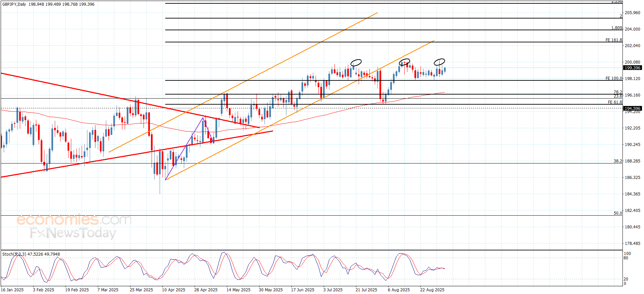Click the 3 Jul 2025 date label
This screenshot has width=644, height=294.
click(x=333, y=290)
